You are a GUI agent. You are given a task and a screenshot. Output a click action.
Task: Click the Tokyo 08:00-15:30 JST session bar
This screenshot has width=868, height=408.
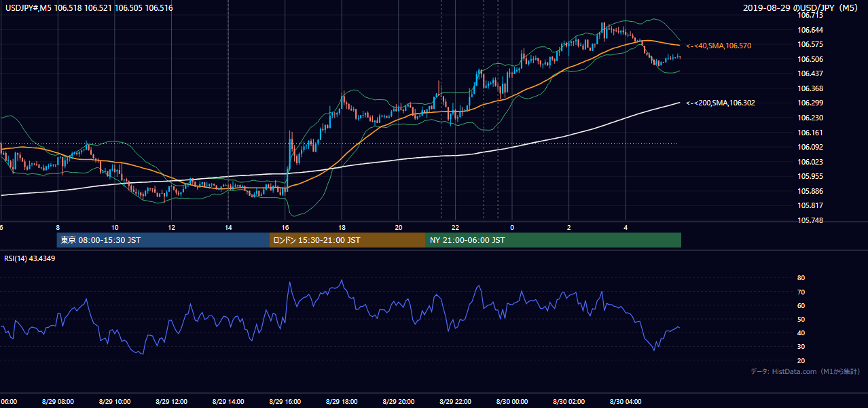[163, 240]
